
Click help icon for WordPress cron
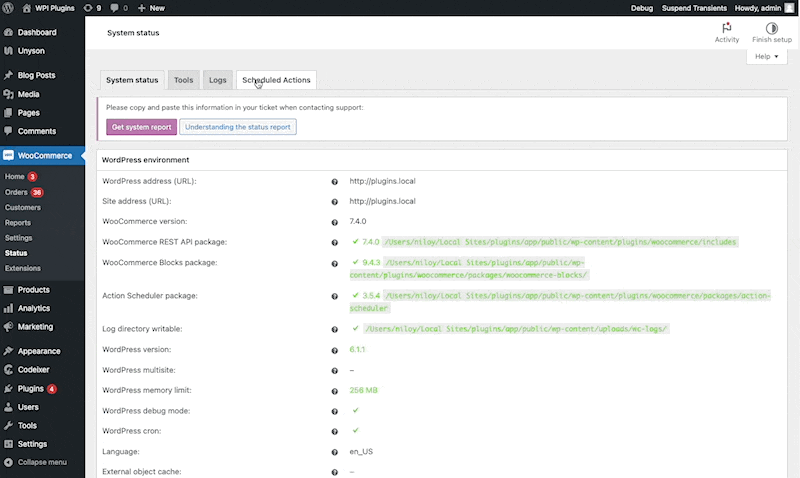(335, 432)
